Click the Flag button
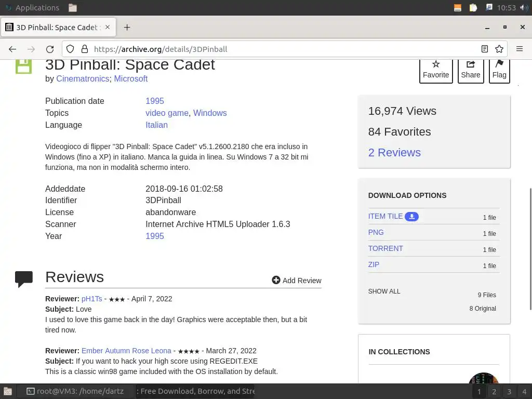The image size is (532, 399). pyautogui.click(x=499, y=70)
